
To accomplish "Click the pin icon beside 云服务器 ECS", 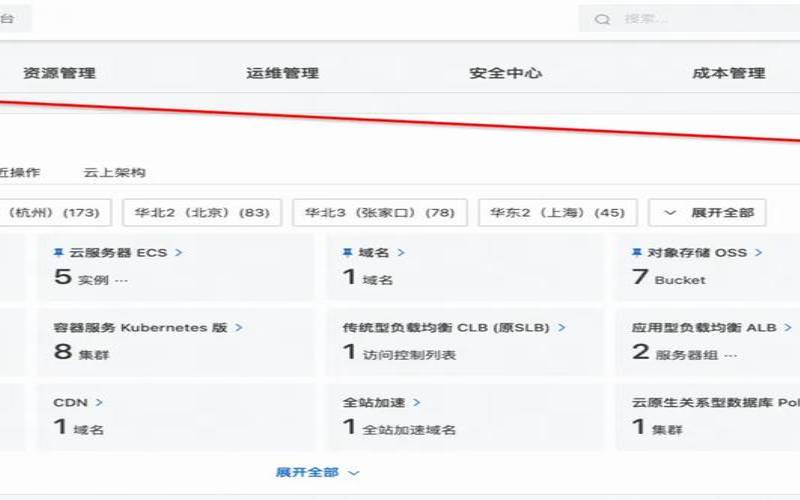I will click(59, 252).
